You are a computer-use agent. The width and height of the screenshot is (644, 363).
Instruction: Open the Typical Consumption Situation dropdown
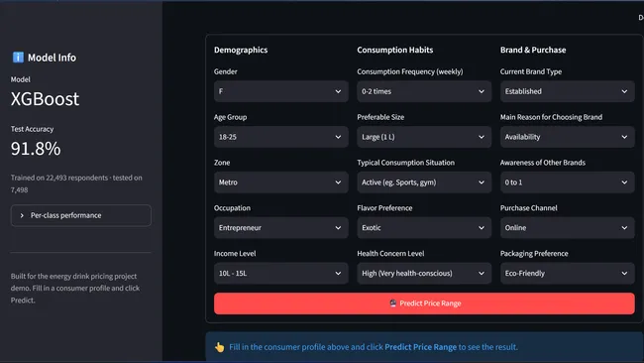tap(424, 182)
